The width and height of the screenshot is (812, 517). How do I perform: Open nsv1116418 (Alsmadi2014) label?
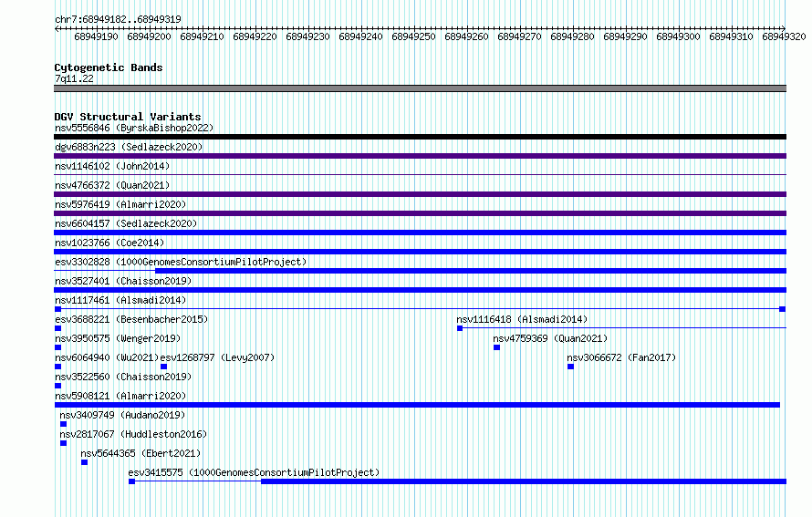pyautogui.click(x=522, y=319)
